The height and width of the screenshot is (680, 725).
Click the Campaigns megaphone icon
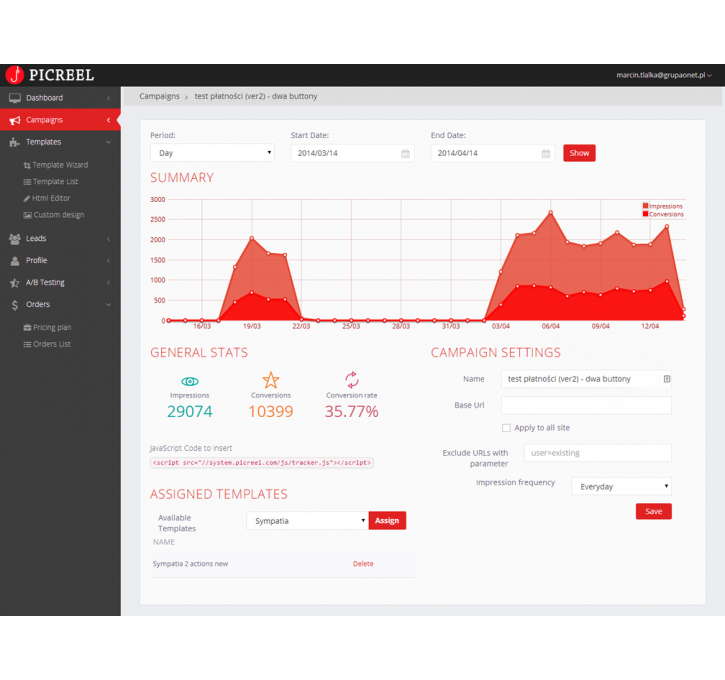coord(15,120)
